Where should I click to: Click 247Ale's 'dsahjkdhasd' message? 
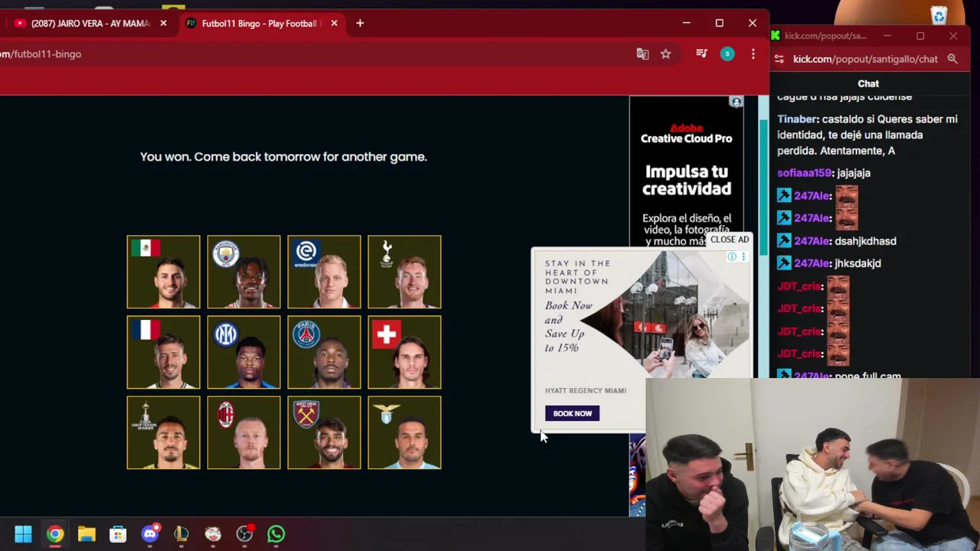865,241
